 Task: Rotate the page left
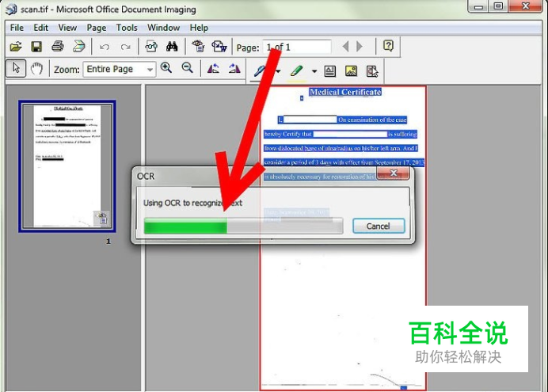(213, 68)
